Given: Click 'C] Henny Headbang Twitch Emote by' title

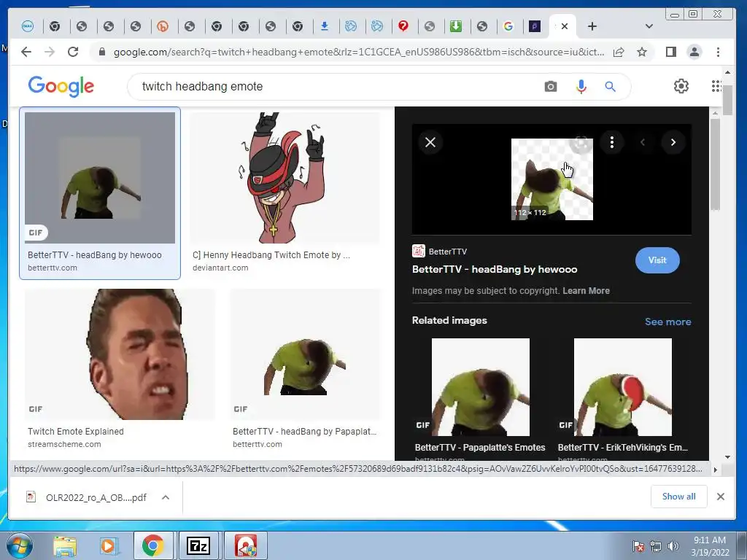Looking at the screenshot, I should tap(271, 254).
